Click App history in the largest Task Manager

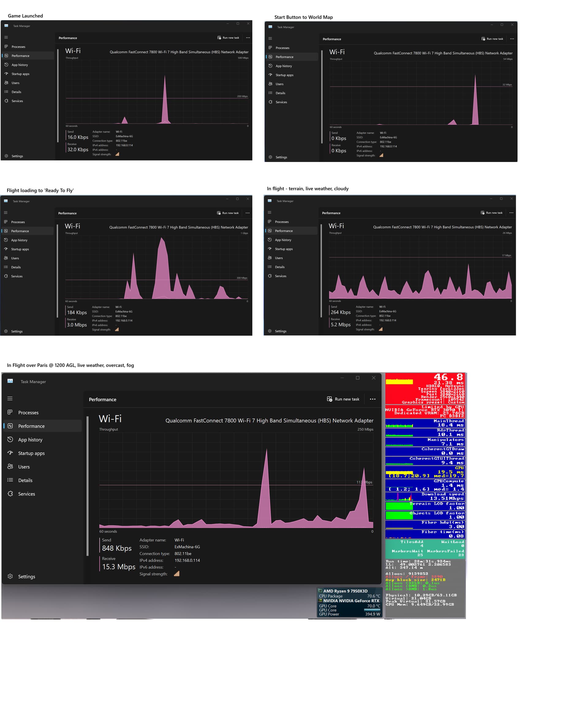[x=30, y=440]
